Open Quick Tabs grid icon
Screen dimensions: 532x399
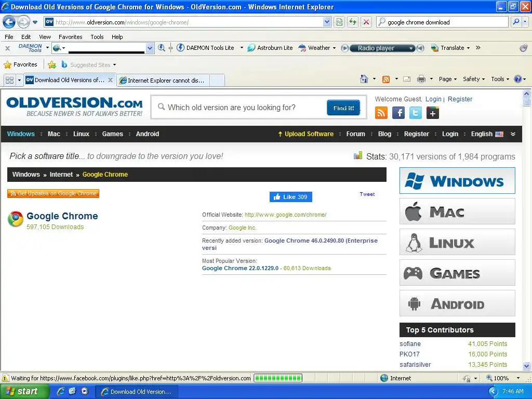pyautogui.click(x=9, y=80)
